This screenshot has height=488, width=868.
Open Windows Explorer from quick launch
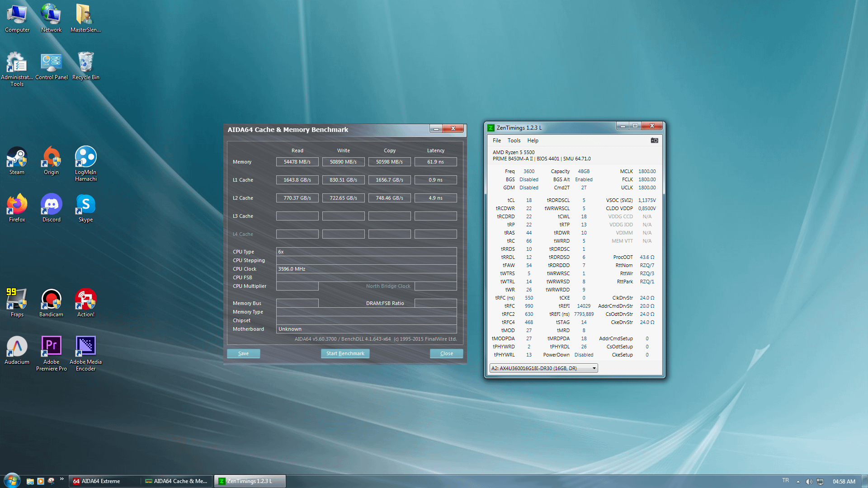point(30,481)
